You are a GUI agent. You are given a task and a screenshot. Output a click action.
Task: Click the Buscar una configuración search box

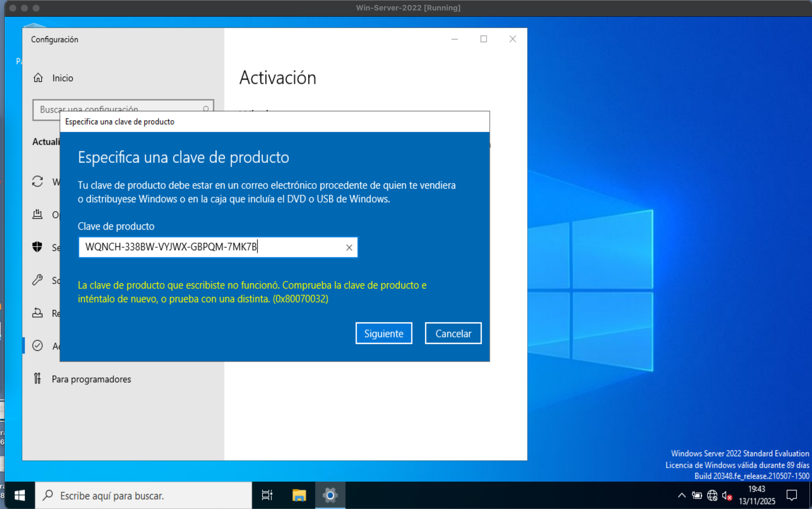tap(123, 109)
